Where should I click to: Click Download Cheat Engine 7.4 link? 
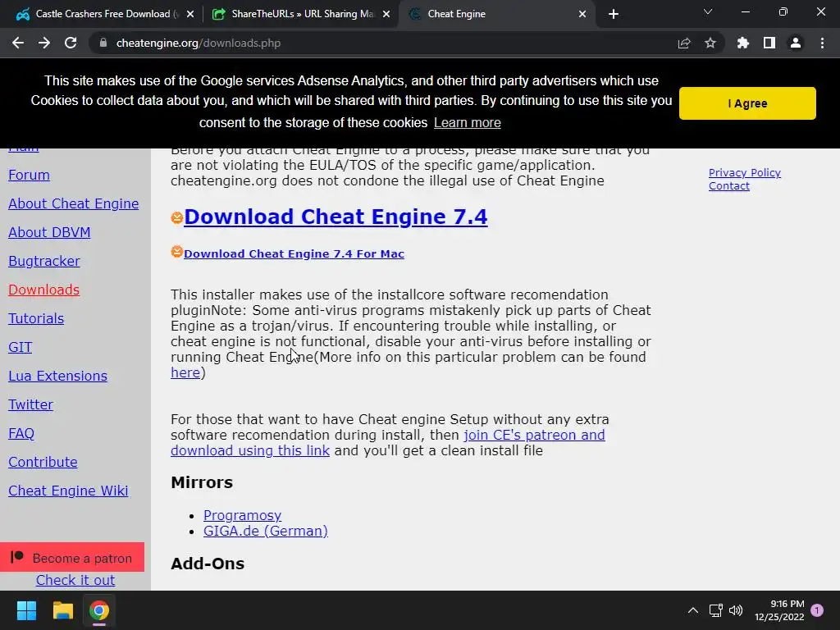click(x=336, y=217)
